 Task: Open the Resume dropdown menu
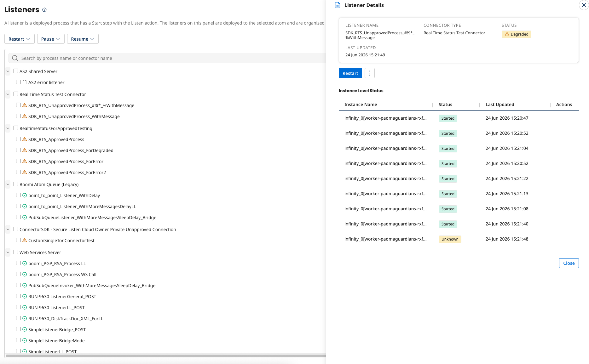coord(83,39)
